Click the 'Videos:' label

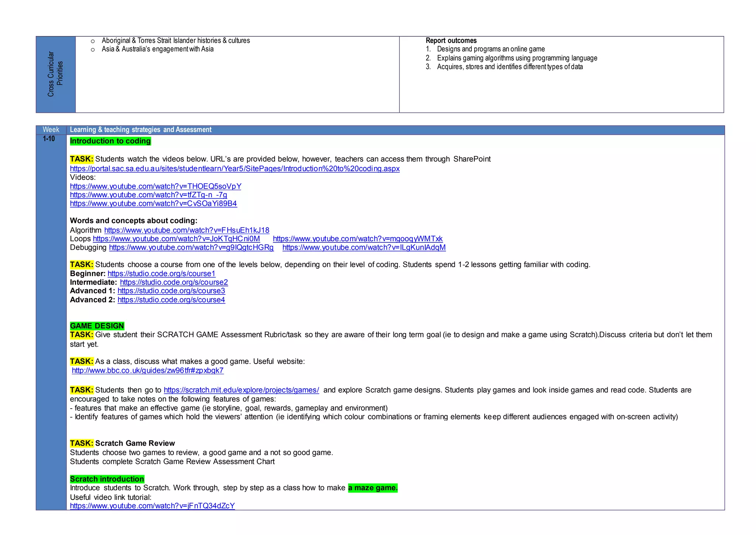pos(83,177)
